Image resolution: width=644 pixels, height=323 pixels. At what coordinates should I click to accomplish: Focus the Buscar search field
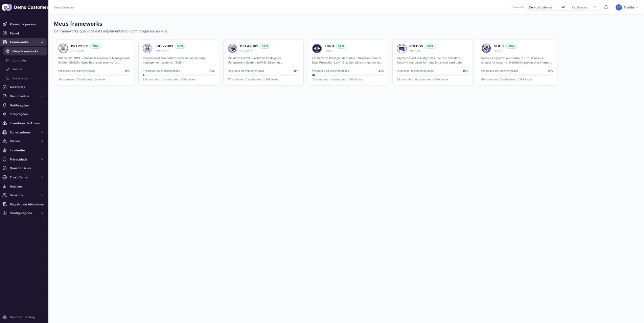tap(584, 7)
